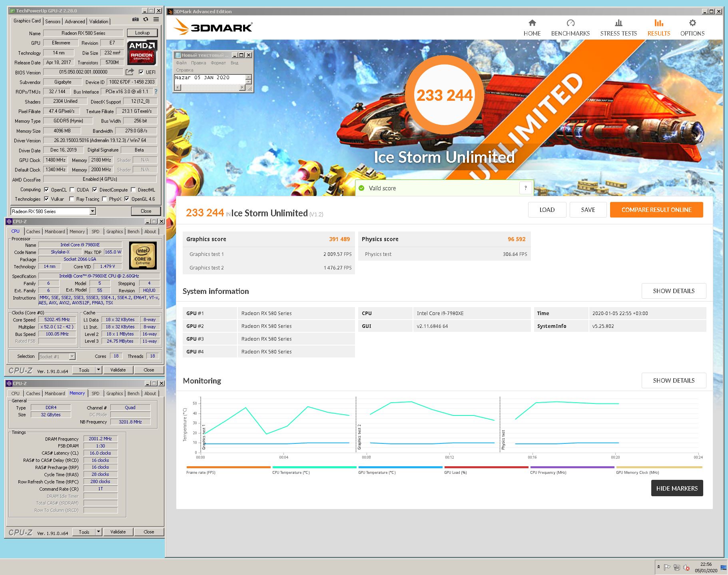This screenshot has width=728, height=575.
Task: Toggle the OpenGL 4.6 checkbox
Action: [x=127, y=199]
